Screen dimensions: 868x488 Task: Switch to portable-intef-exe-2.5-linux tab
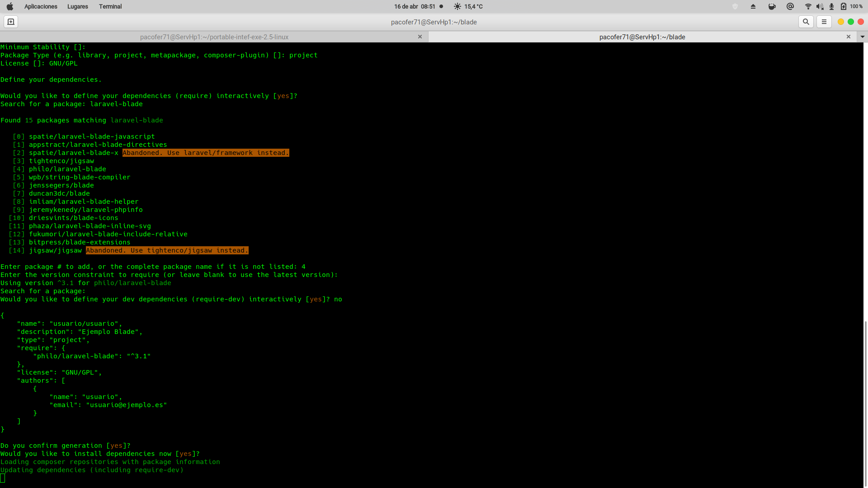pyautogui.click(x=214, y=37)
